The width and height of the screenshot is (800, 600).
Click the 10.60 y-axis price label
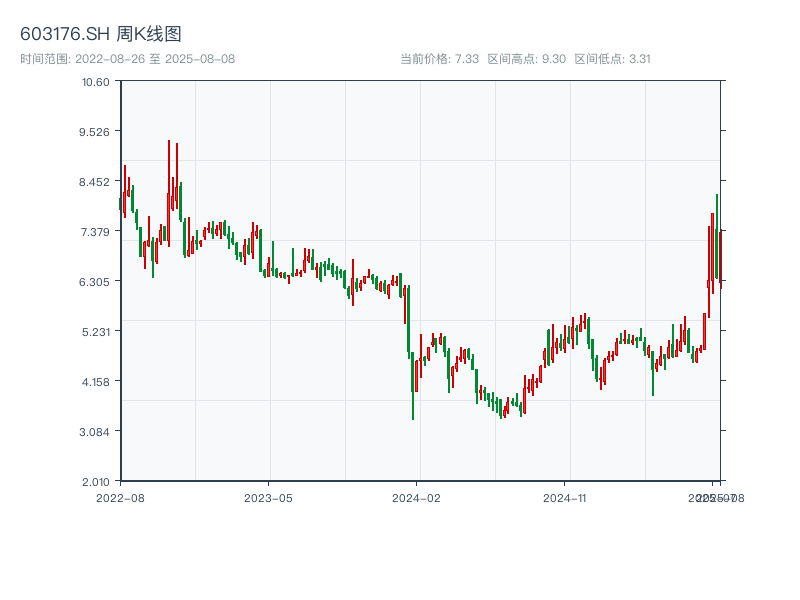(95, 81)
